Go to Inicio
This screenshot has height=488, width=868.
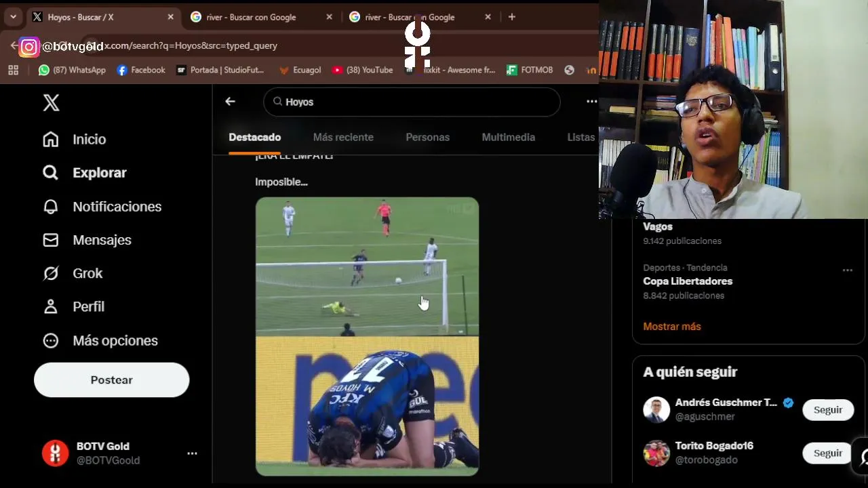tap(75, 139)
